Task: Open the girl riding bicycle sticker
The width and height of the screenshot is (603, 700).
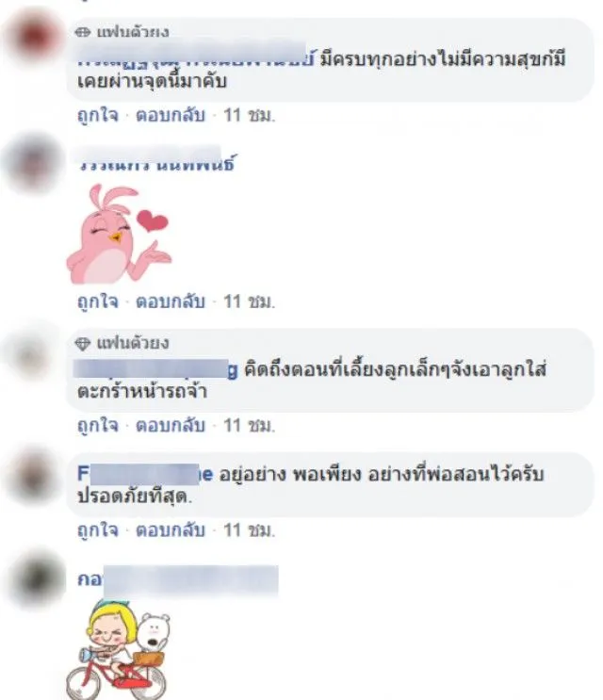Action: 119,650
